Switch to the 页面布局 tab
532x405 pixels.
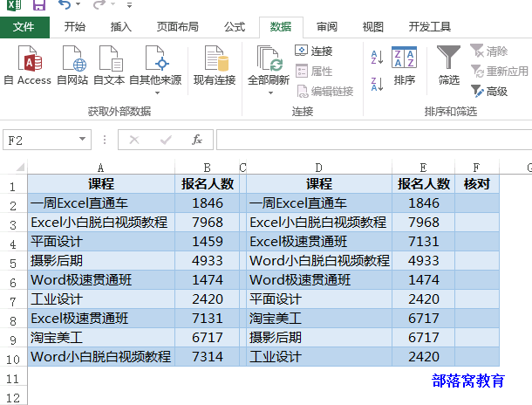(177, 27)
